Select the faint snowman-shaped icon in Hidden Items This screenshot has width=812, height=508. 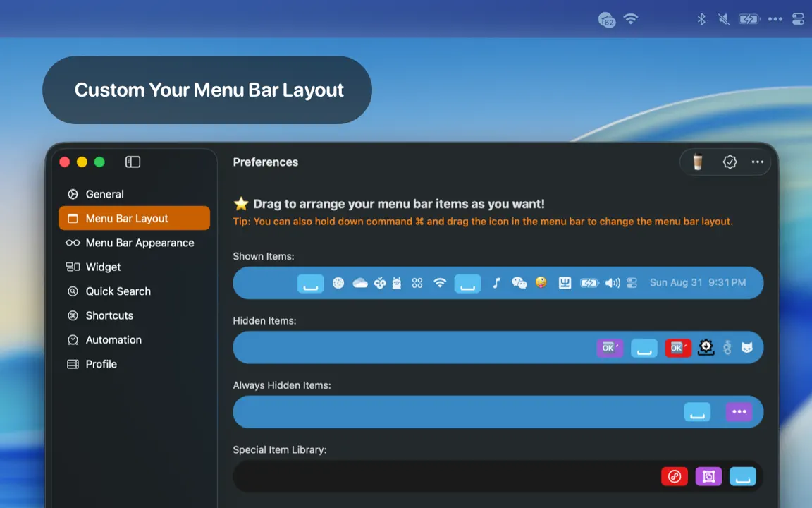727,347
